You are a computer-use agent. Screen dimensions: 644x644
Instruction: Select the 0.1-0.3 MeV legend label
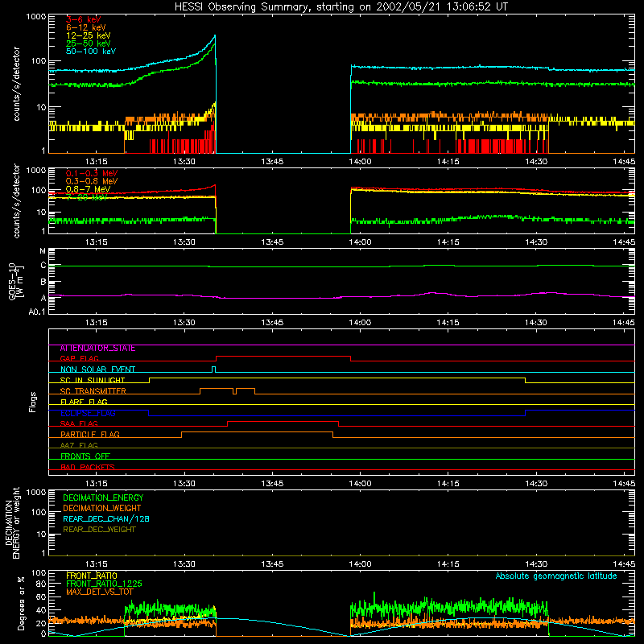tap(92, 173)
